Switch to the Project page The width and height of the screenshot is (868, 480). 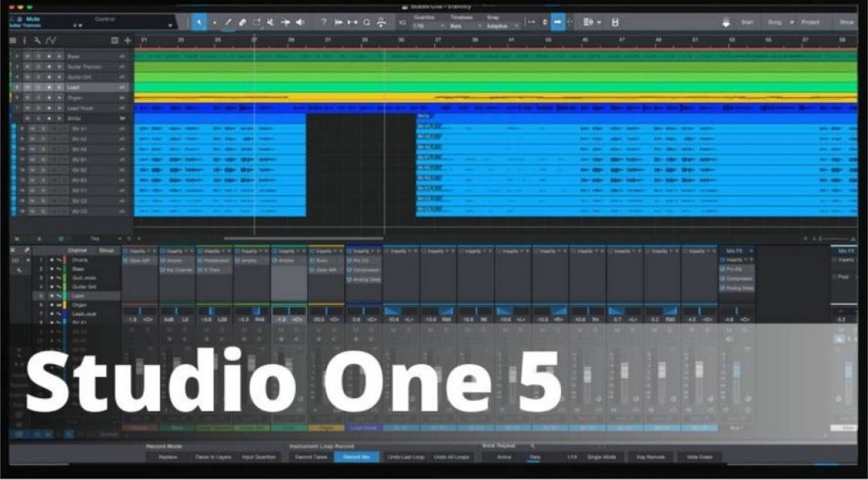(x=810, y=23)
